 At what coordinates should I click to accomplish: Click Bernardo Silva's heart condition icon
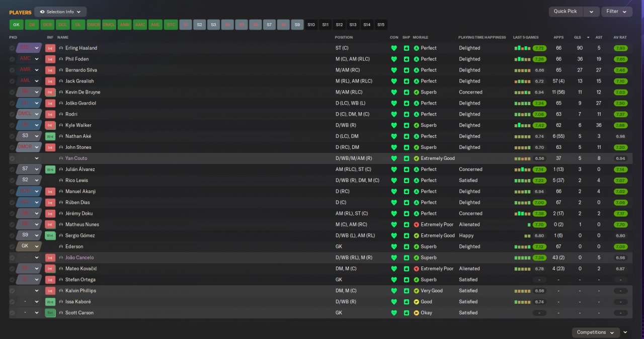click(x=394, y=70)
